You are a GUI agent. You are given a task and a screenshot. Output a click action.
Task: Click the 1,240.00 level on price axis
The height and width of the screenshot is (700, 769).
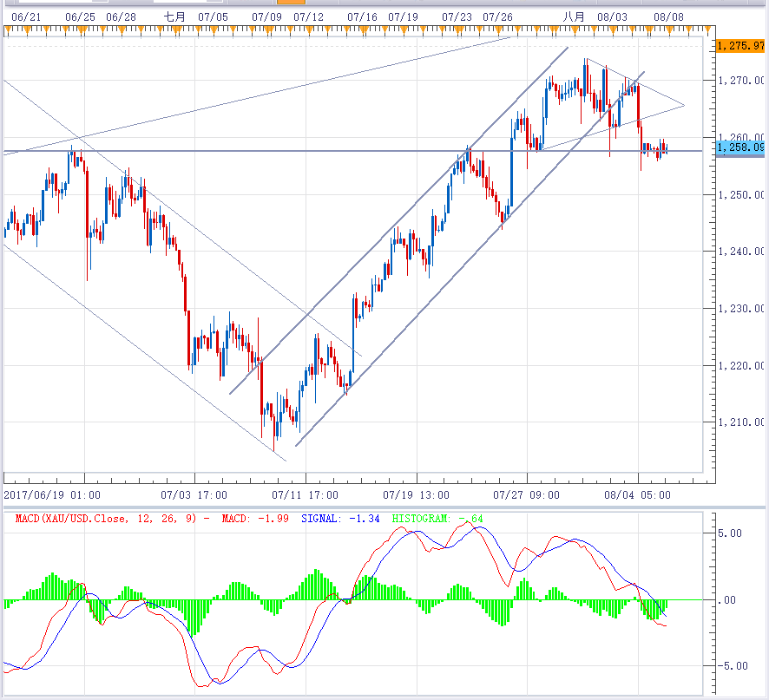(x=740, y=252)
